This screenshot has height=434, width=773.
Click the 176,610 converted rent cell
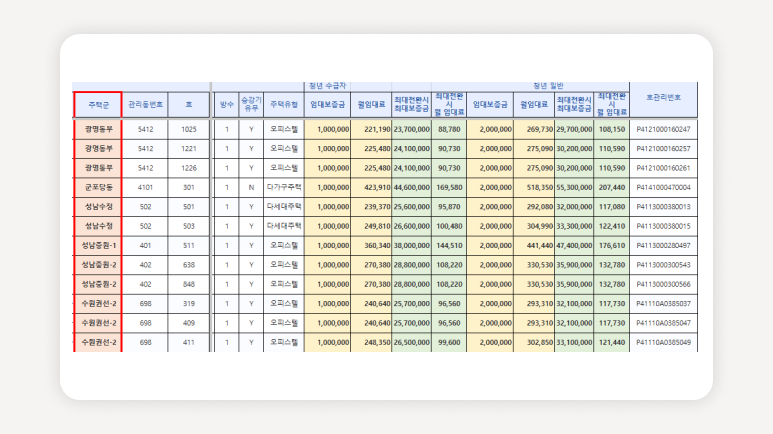[x=611, y=245]
